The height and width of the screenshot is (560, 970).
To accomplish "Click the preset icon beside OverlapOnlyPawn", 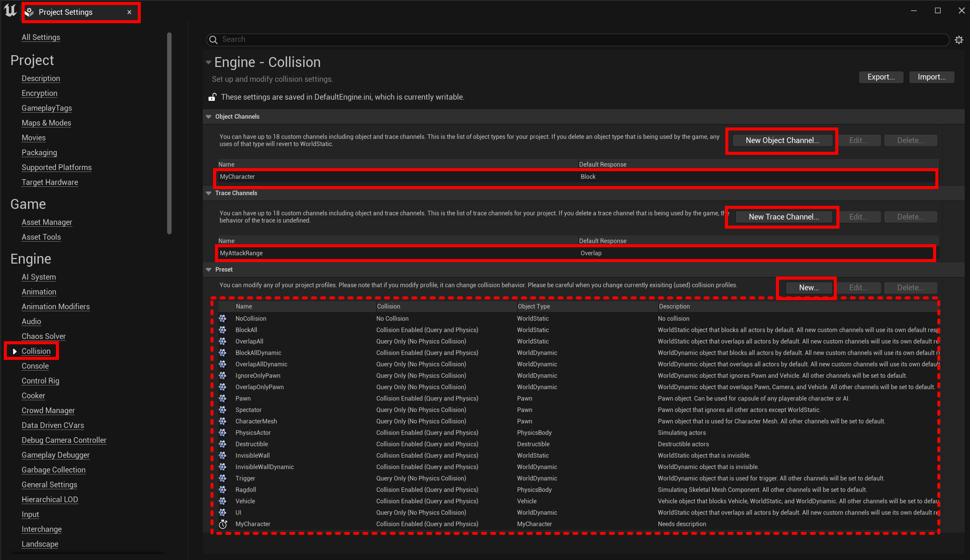I will (223, 387).
